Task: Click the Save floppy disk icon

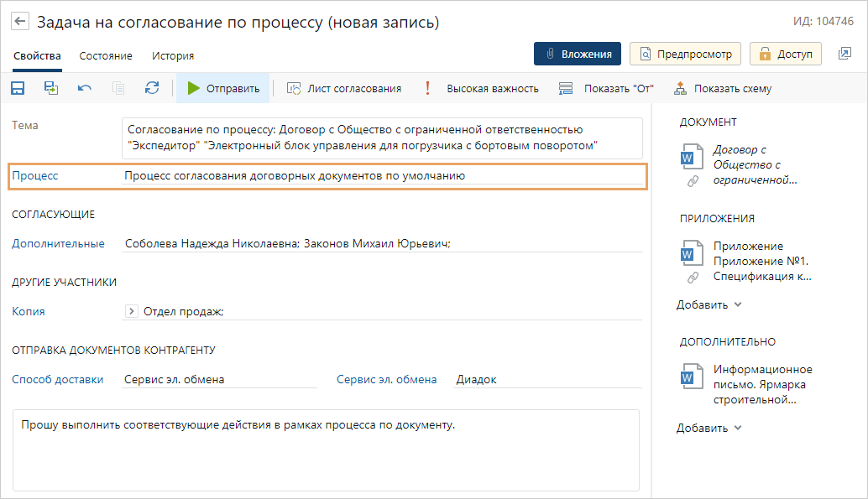Action: [18, 88]
